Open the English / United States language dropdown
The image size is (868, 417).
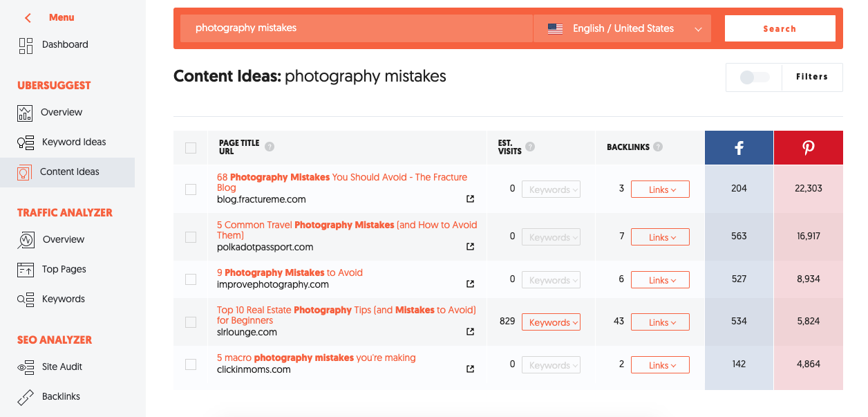point(622,29)
